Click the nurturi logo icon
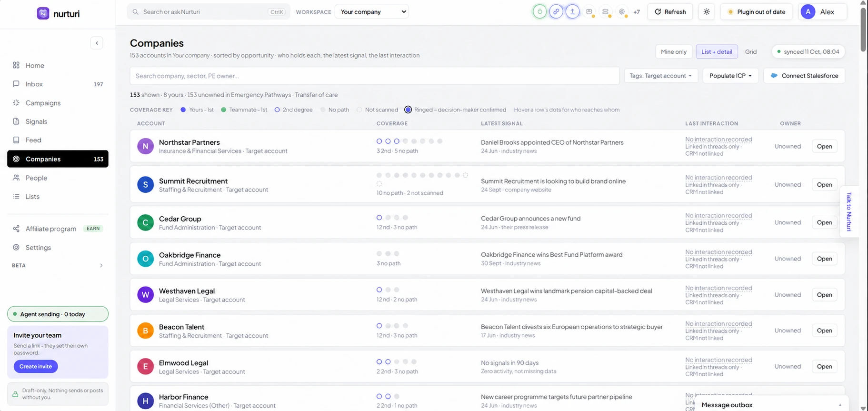 coord(43,13)
